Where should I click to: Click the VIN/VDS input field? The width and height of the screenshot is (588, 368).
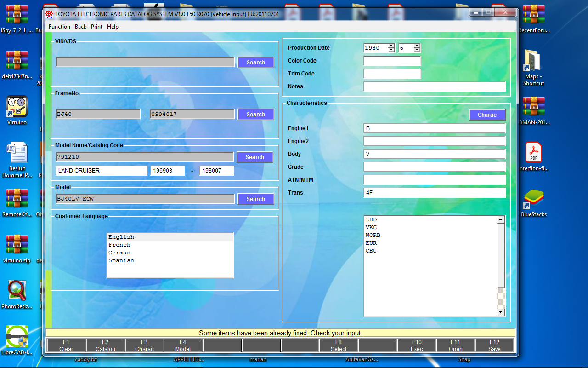145,62
